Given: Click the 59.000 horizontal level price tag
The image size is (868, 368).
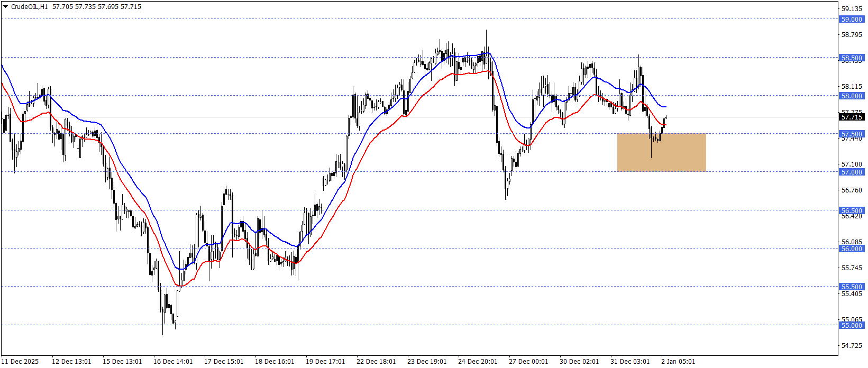Looking at the screenshot, I should click(x=852, y=20).
